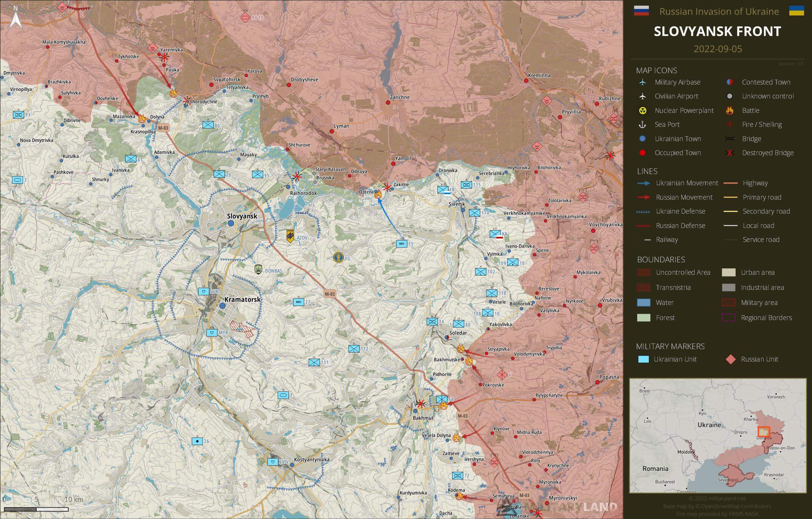The width and height of the screenshot is (812, 519).
Task: Click the artillery unit 26 marker
Action: click(197, 441)
